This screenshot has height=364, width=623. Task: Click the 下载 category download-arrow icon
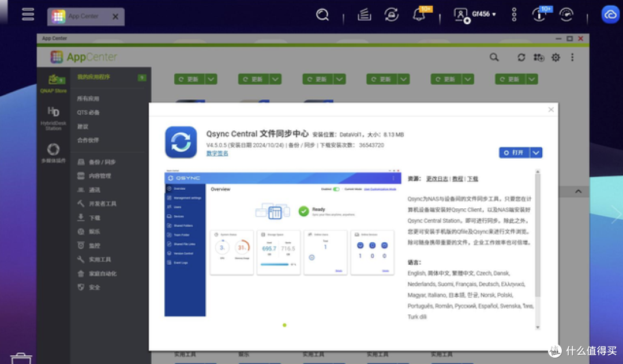click(x=81, y=217)
